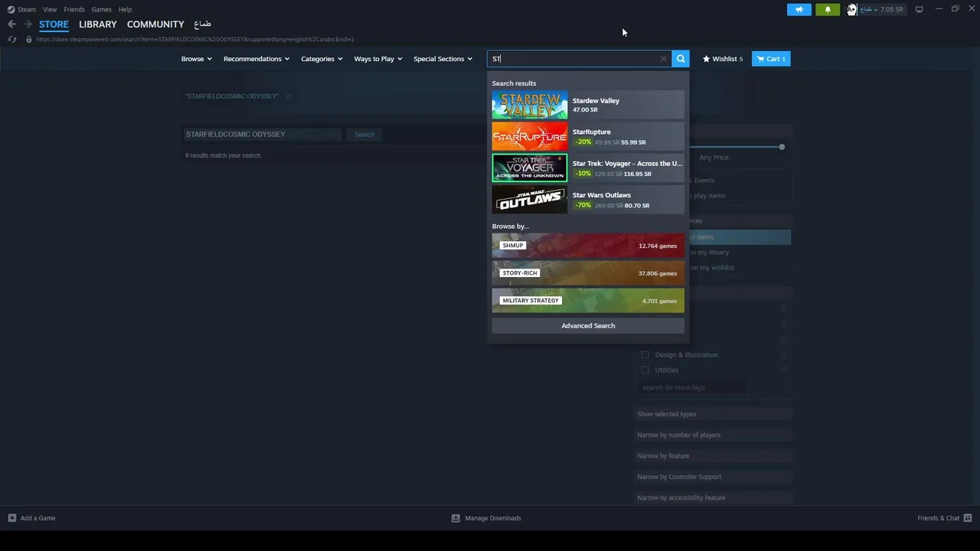Open announcements via the megaphone button
The width and height of the screenshot is (980, 551).
(799, 9)
